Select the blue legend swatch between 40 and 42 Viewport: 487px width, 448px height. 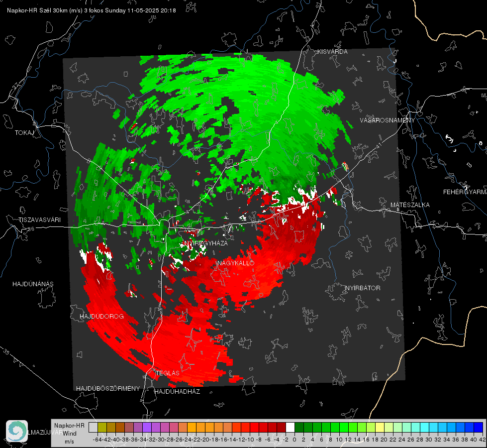point(479,428)
